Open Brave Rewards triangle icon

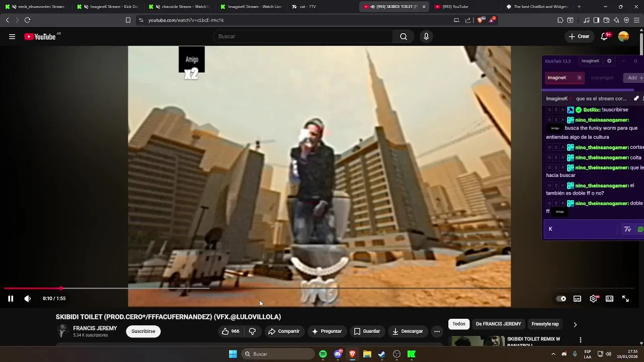(492, 20)
